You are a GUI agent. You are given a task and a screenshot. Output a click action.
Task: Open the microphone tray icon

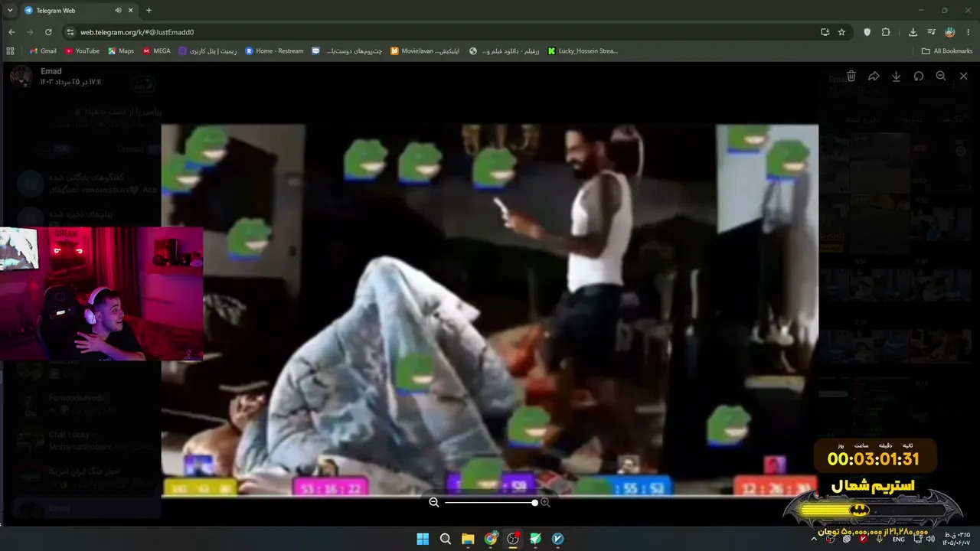click(880, 540)
